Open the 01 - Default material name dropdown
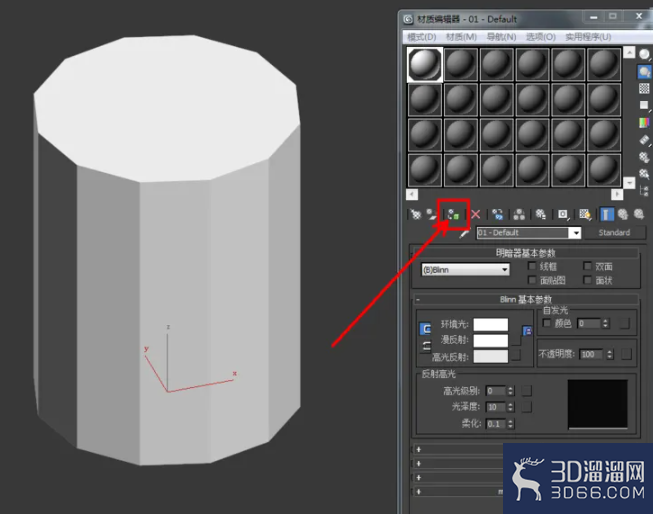The height and width of the screenshot is (514, 653). (575, 233)
